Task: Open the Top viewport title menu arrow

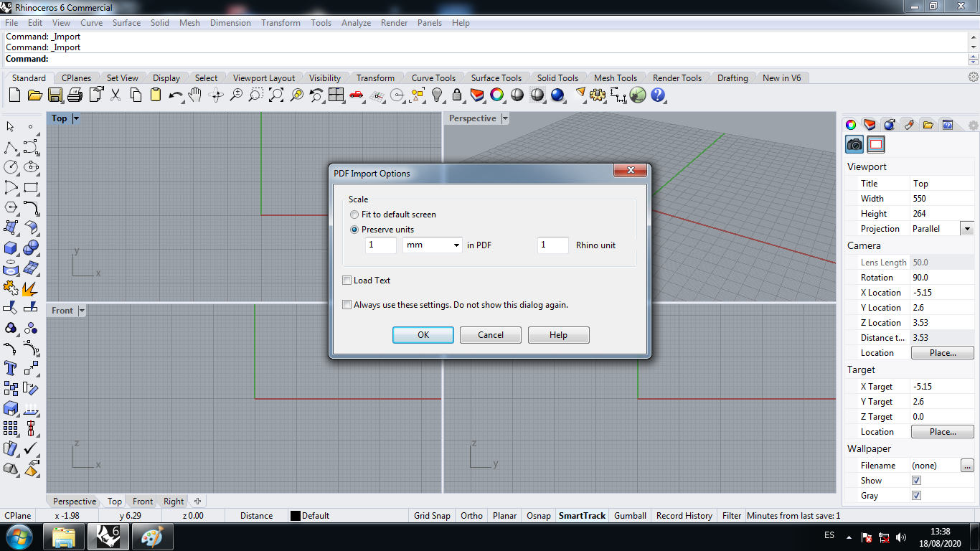Action: pyautogui.click(x=76, y=118)
